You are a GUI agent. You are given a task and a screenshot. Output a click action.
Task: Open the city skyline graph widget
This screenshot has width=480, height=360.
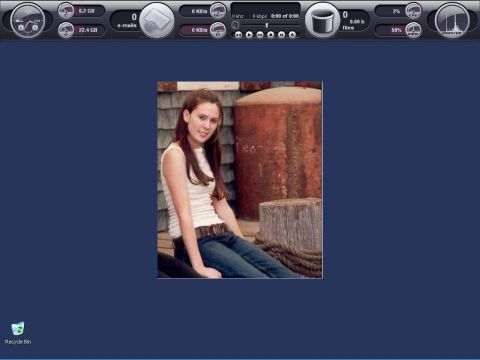452,21
